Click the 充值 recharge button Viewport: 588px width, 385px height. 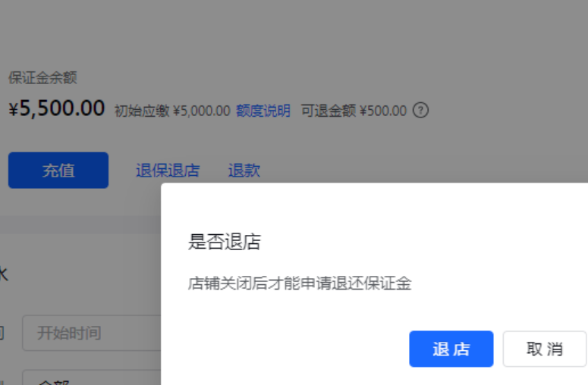pos(58,170)
